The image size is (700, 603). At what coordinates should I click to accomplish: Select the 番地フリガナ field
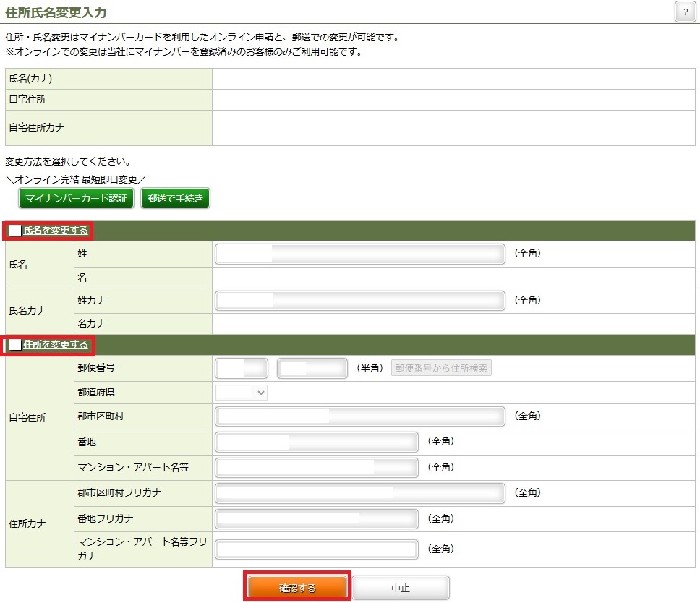tap(317, 518)
